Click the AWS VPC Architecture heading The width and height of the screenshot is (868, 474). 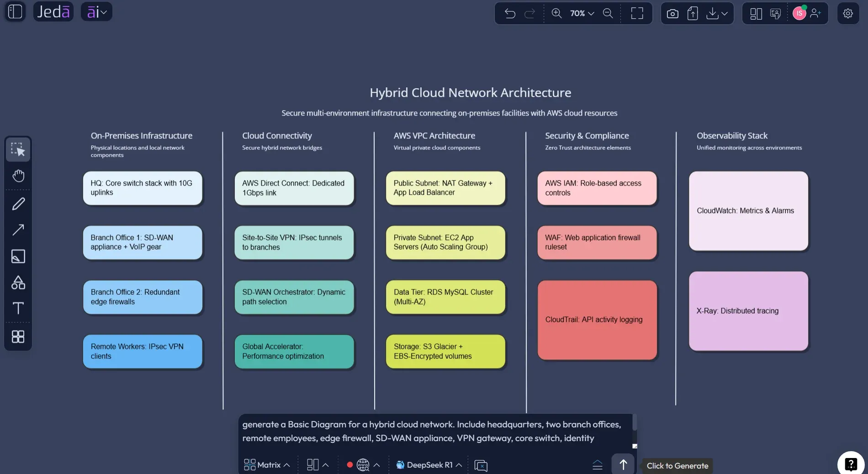click(434, 136)
